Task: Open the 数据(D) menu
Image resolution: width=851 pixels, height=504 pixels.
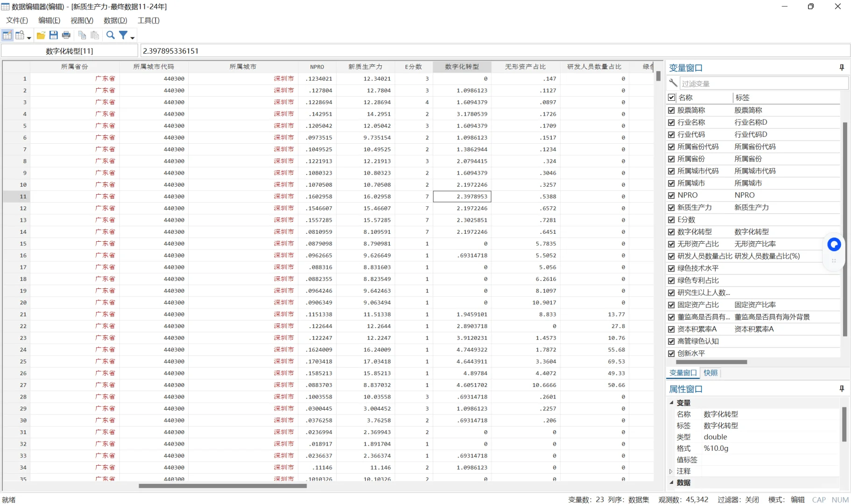Action: point(115,21)
